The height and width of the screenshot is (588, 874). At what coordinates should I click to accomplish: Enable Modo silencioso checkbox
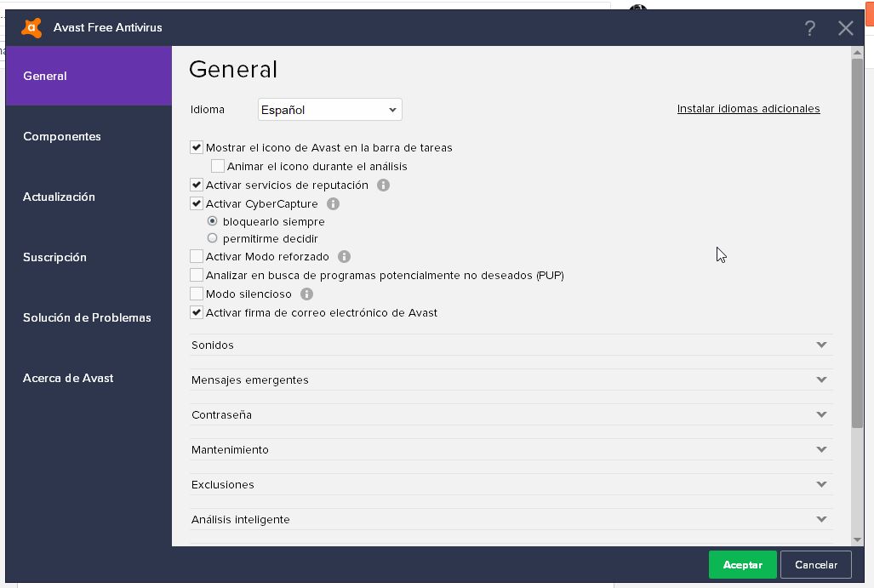tap(197, 294)
